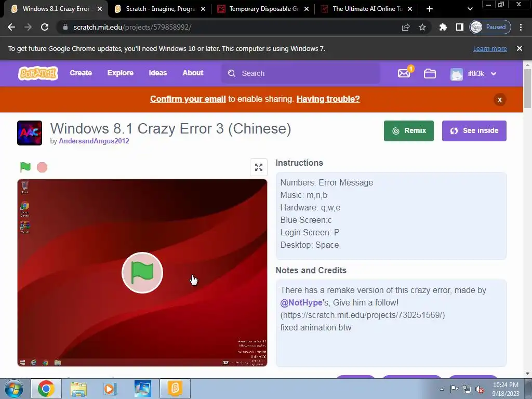Click the See inside button
Screen dimensions: 532x399
pyautogui.click(x=474, y=131)
